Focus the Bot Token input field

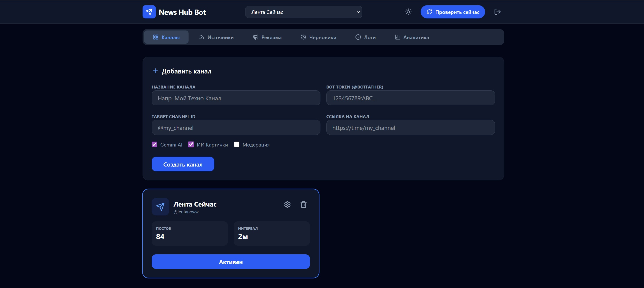pos(410,98)
